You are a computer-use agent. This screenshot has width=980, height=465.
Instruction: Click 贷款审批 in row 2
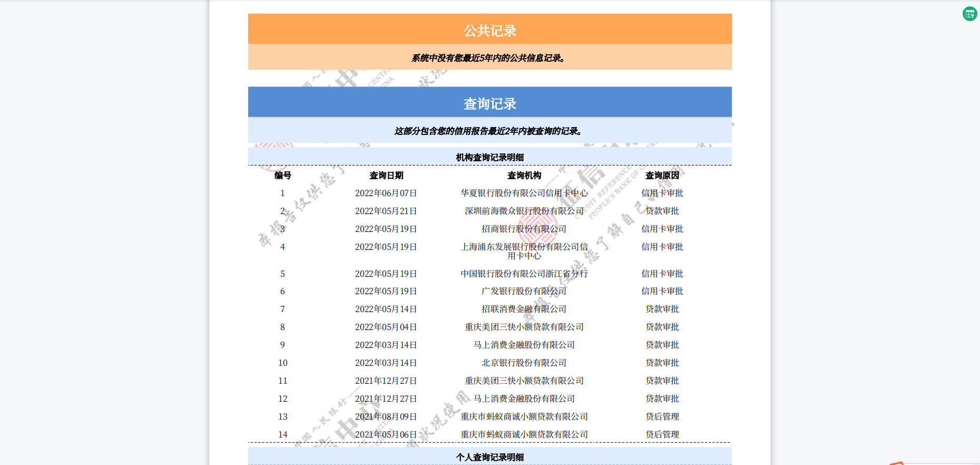(x=662, y=211)
